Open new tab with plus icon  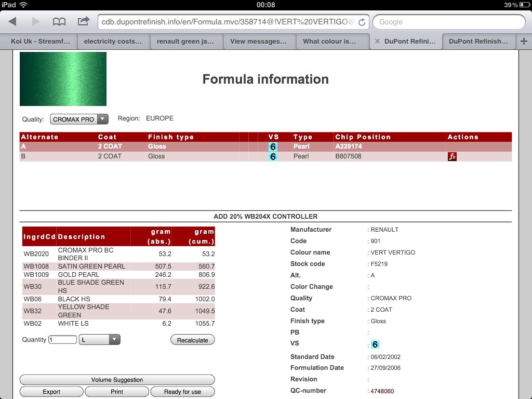[x=523, y=42]
